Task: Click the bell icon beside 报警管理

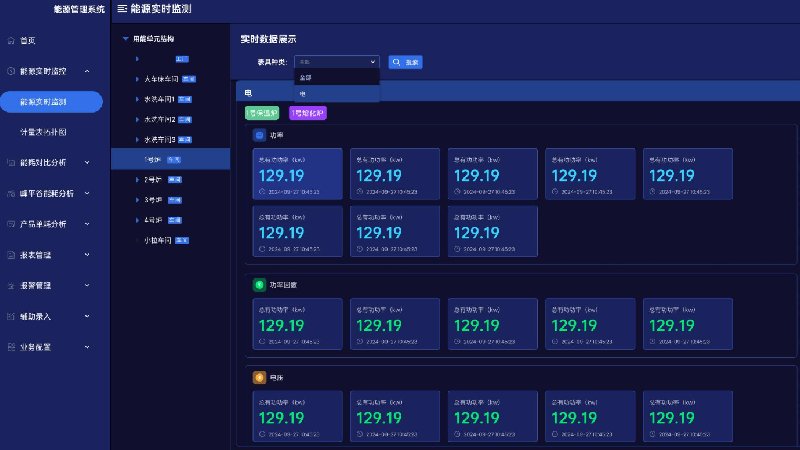Action: tap(11, 286)
